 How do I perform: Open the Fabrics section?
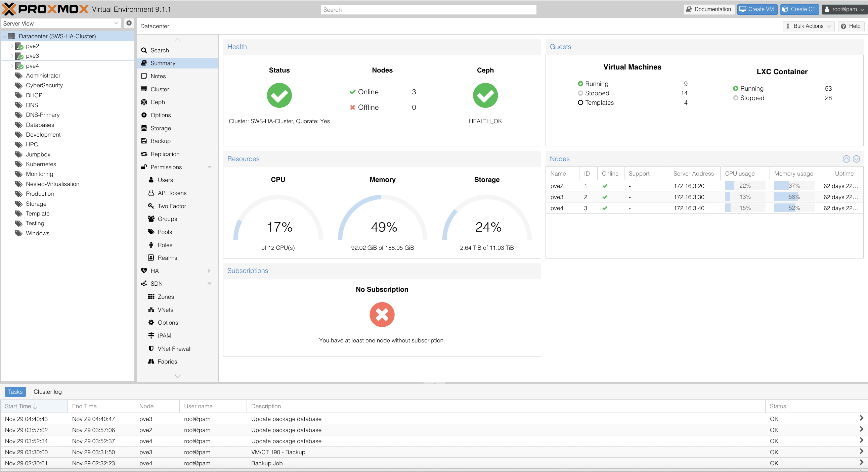pyautogui.click(x=167, y=362)
